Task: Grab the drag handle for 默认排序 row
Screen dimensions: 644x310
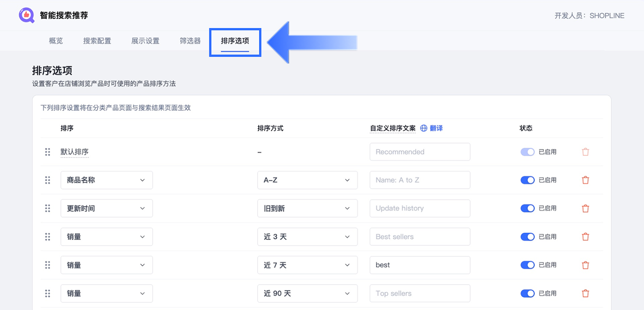Action: pyautogui.click(x=47, y=152)
